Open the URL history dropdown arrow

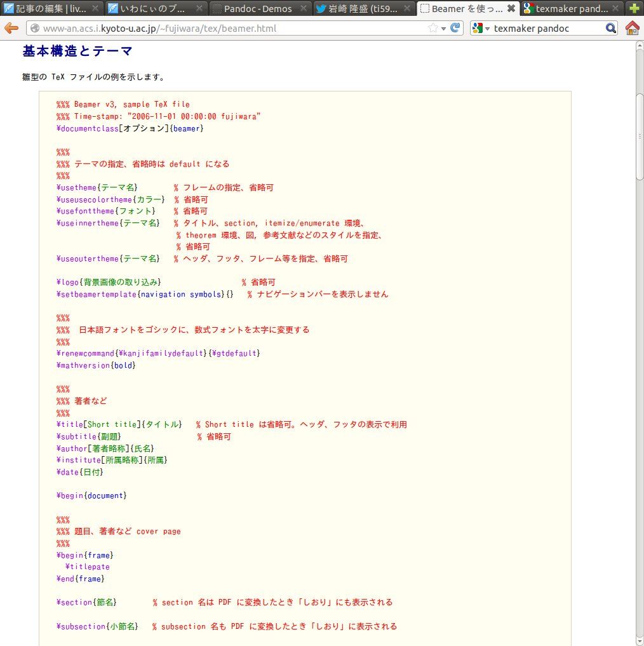point(443,29)
